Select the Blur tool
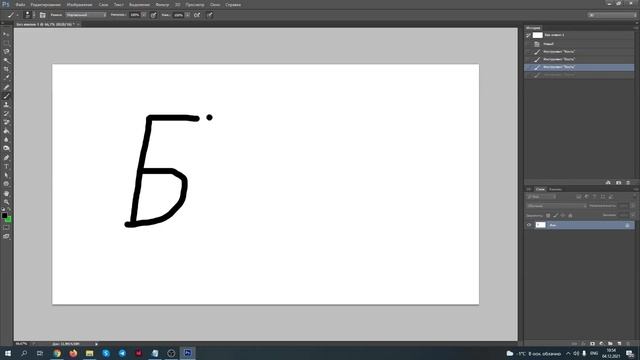The height and width of the screenshot is (360, 640). point(6,140)
